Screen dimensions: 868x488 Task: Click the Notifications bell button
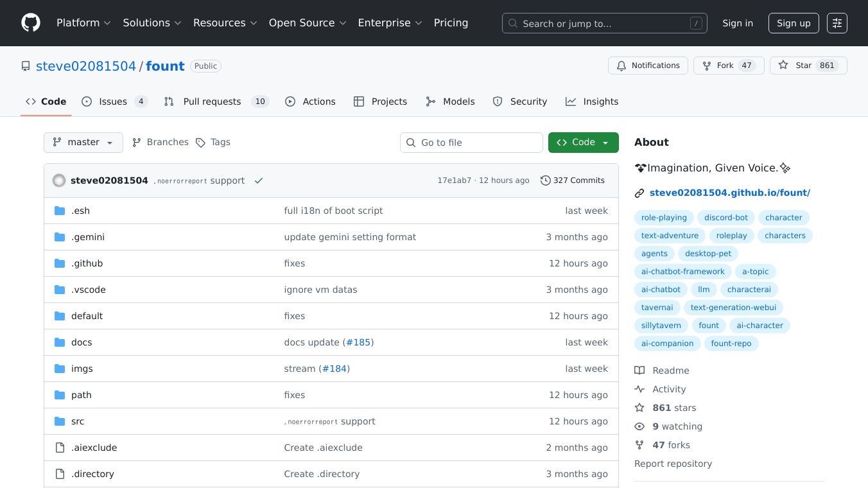(648, 65)
